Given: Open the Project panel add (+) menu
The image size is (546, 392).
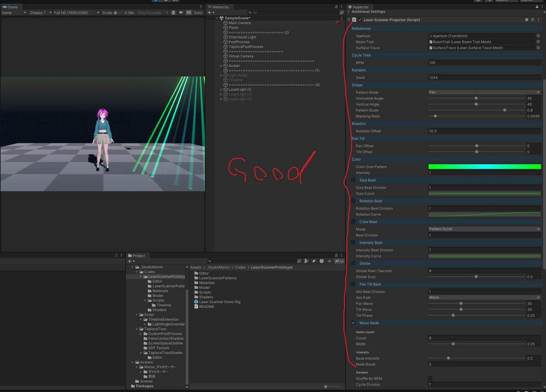Looking at the screenshot, I should click(x=131, y=261).
